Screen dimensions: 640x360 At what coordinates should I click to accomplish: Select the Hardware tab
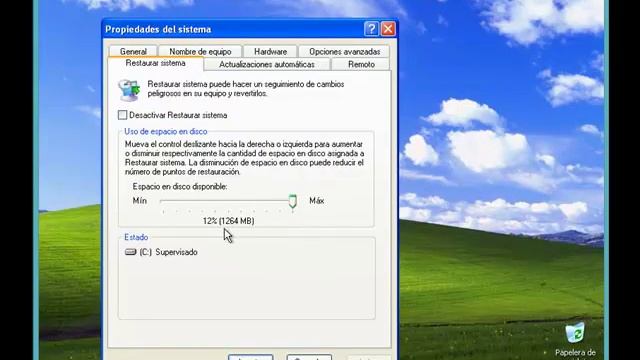point(270,51)
